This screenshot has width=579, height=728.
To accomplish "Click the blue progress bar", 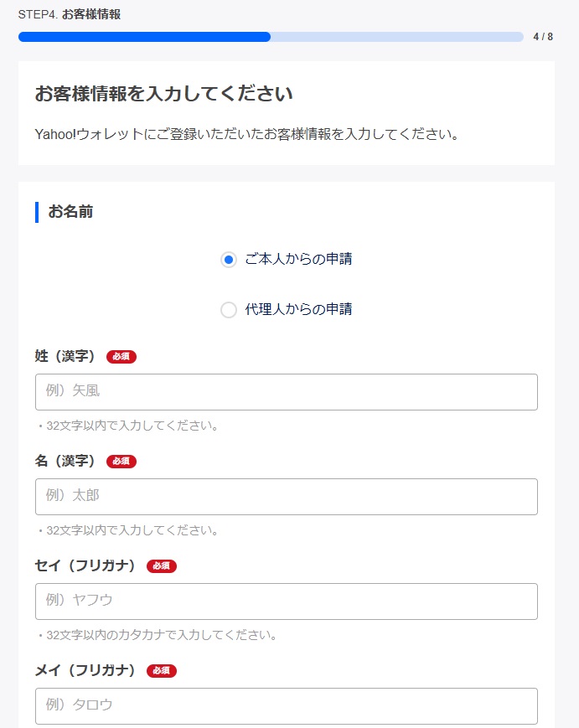I will [142, 37].
